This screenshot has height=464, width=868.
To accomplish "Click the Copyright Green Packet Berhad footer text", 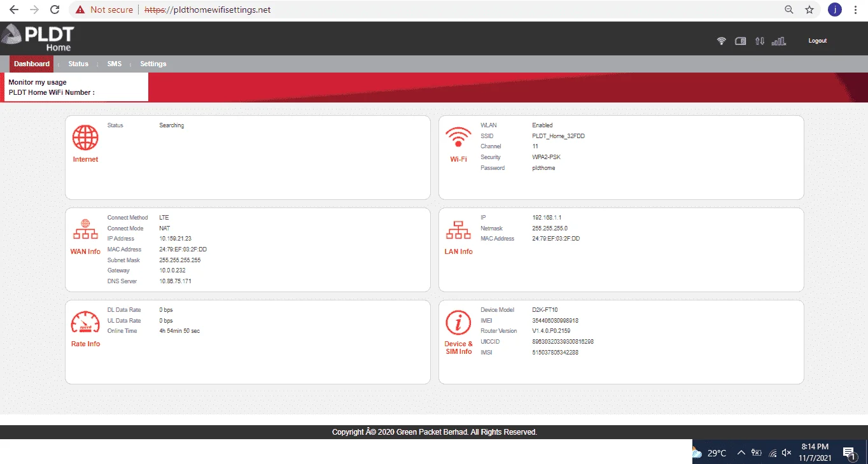I will (435, 432).
